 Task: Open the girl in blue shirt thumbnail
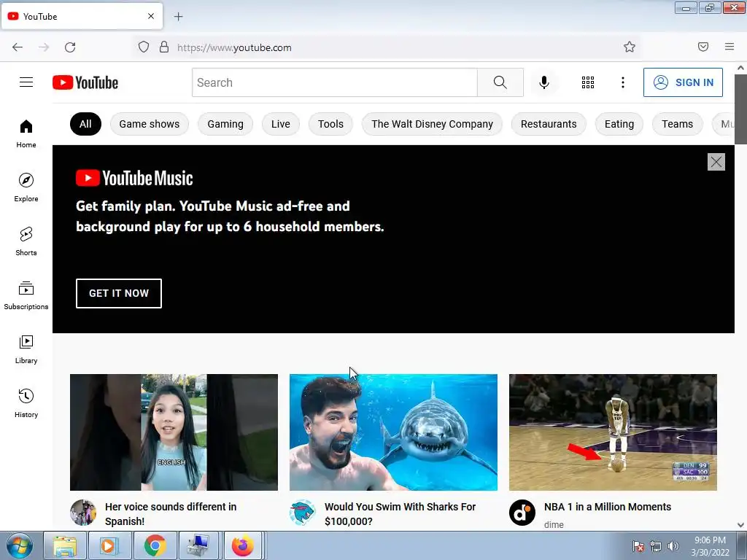pos(174,432)
